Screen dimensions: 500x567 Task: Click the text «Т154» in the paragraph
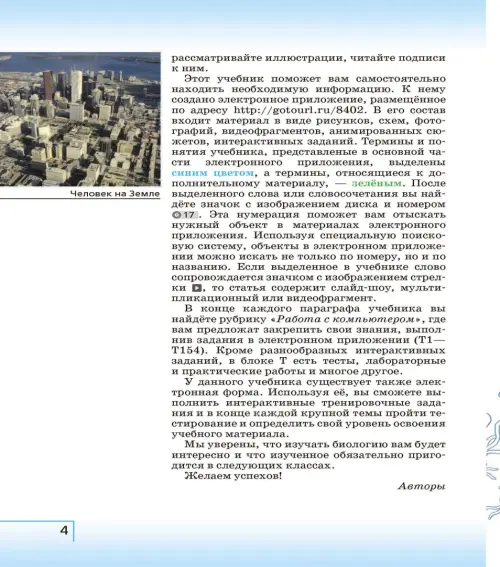click(185, 350)
